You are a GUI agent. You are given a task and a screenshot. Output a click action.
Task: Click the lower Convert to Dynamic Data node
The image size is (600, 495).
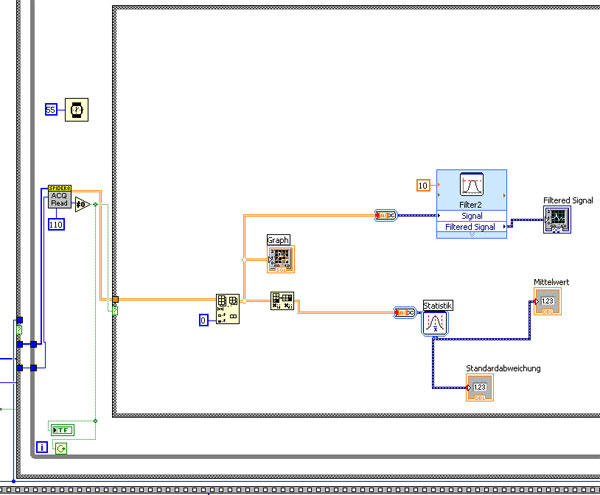click(405, 313)
